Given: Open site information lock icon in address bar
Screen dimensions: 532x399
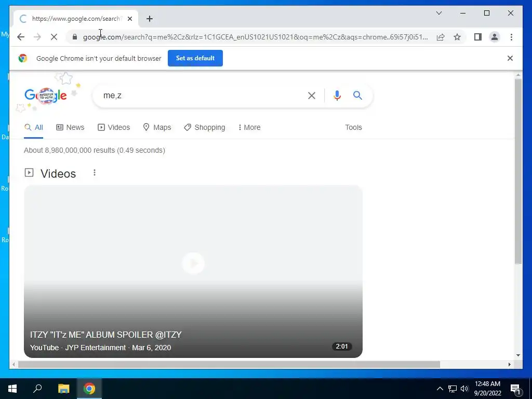Looking at the screenshot, I should coord(75,37).
